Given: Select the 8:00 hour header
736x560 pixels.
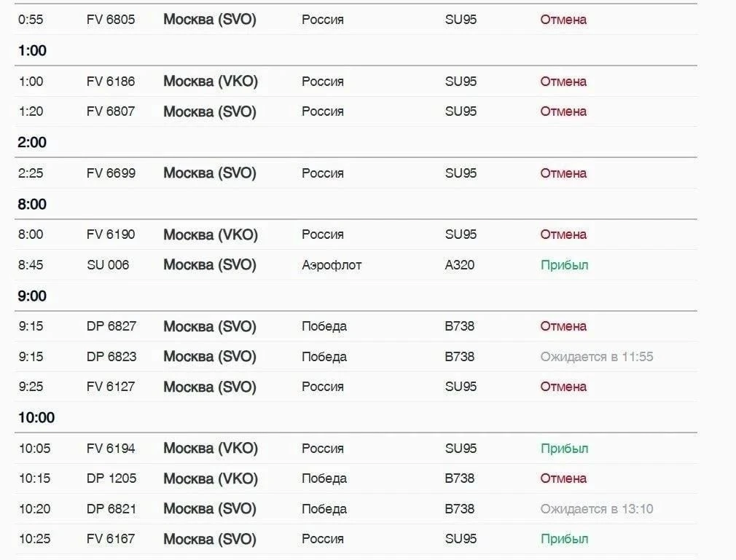Looking at the screenshot, I should [32, 205].
